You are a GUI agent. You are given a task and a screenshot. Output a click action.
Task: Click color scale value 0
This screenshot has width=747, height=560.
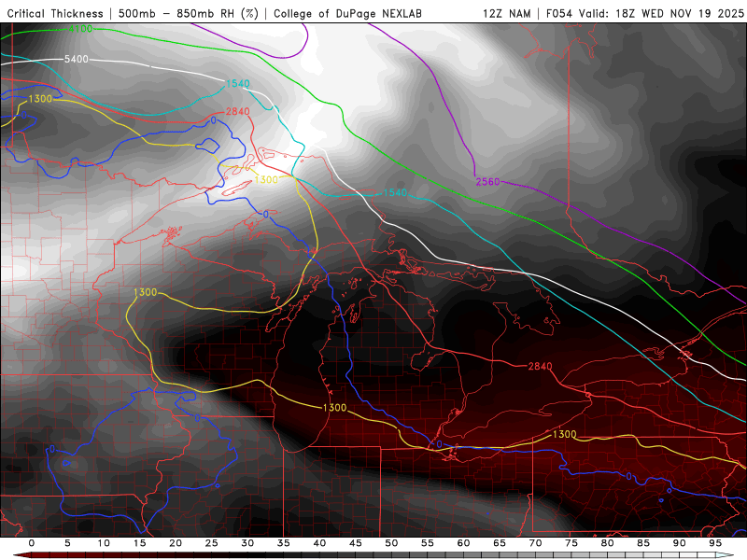[x=32, y=543]
